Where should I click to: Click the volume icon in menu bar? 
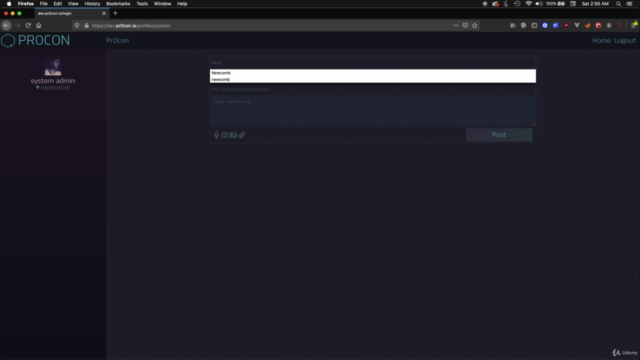(539, 4)
